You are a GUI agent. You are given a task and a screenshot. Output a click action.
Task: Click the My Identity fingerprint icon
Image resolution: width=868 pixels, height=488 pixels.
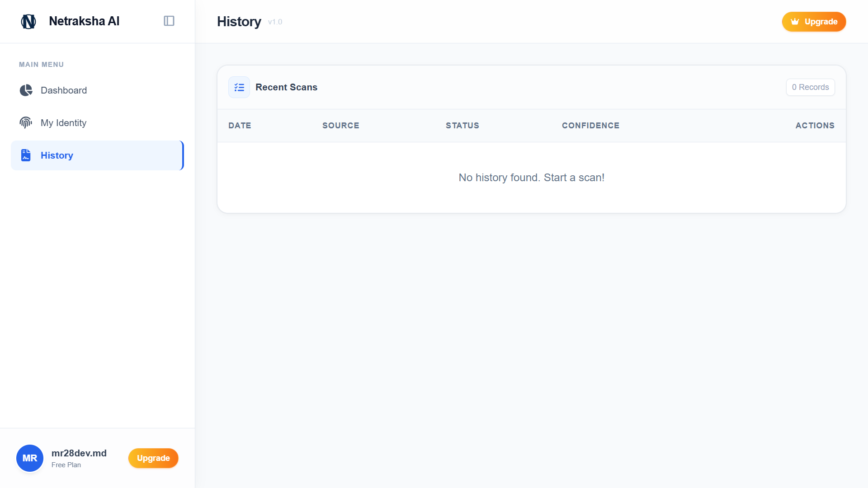point(26,123)
